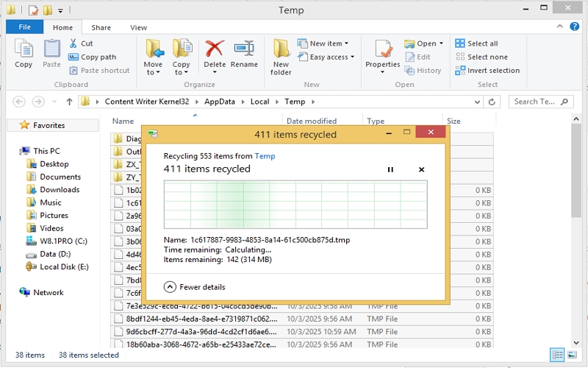Click the Delete red X icon
Viewport: 588px width, 368px height.
click(215, 49)
